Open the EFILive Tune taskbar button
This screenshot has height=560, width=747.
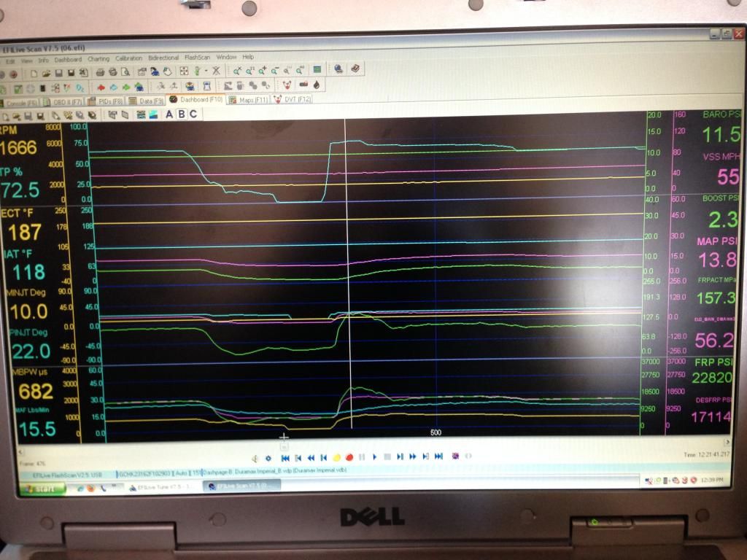tap(164, 487)
